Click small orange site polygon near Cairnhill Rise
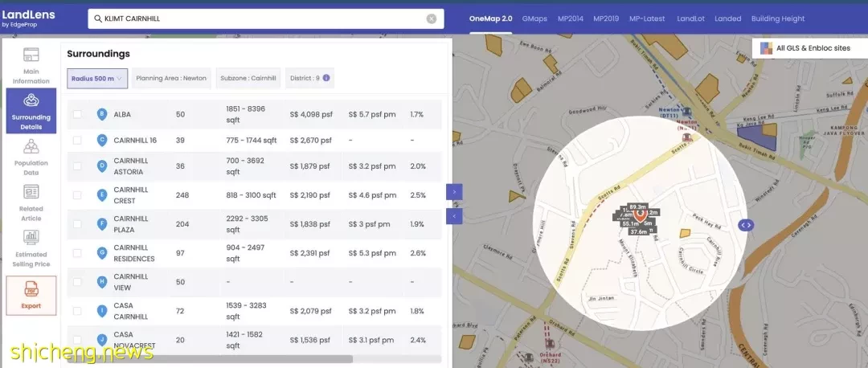Viewport: 868px width, 368px height. point(686,234)
